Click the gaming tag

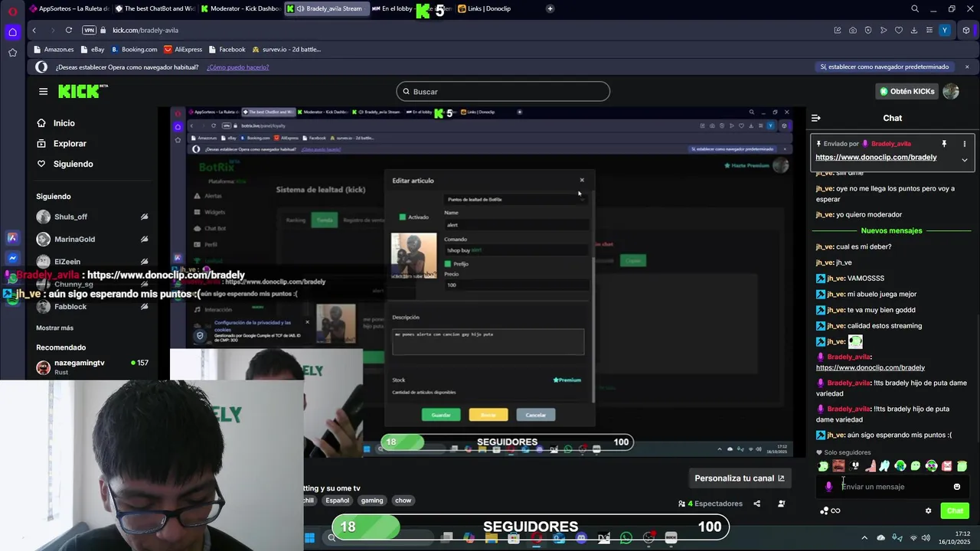click(x=372, y=500)
